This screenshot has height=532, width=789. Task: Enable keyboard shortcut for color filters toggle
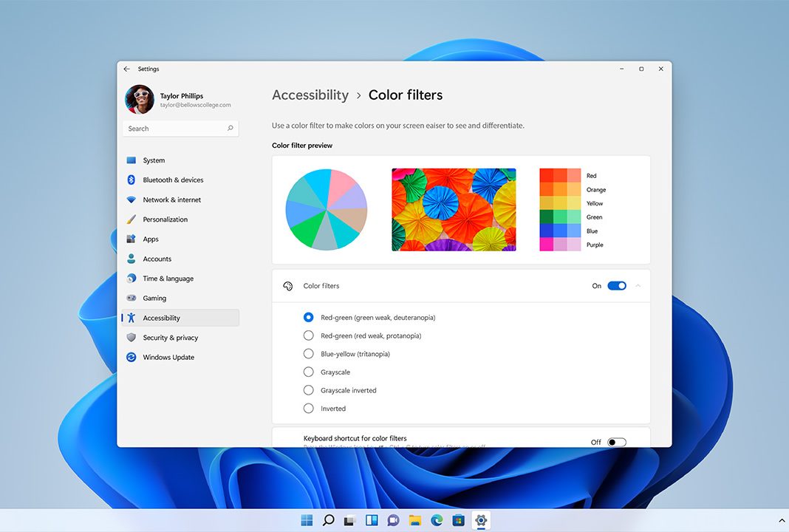click(616, 443)
